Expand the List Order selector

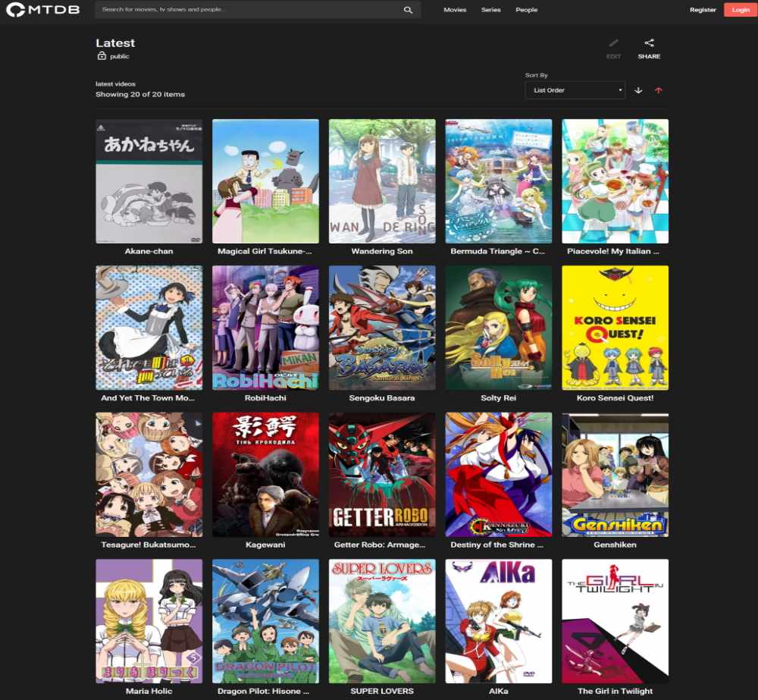click(x=575, y=89)
